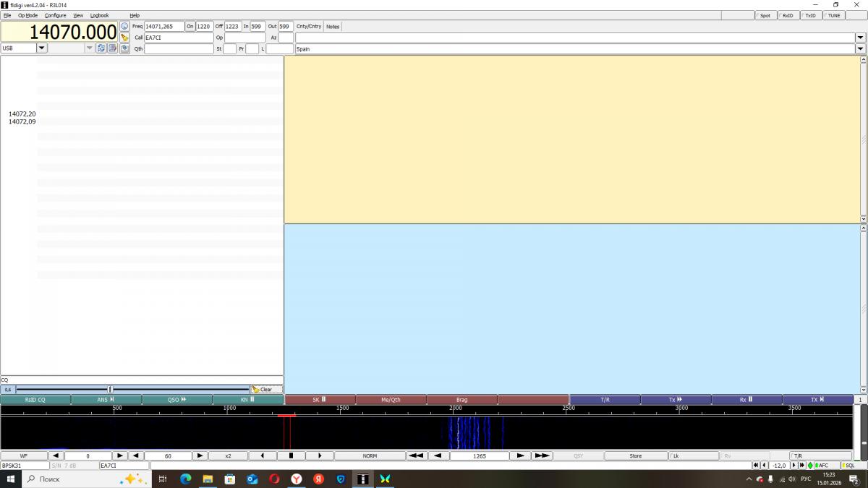Open the Logbook menu
The height and width of the screenshot is (488, 868).
pos(100,15)
